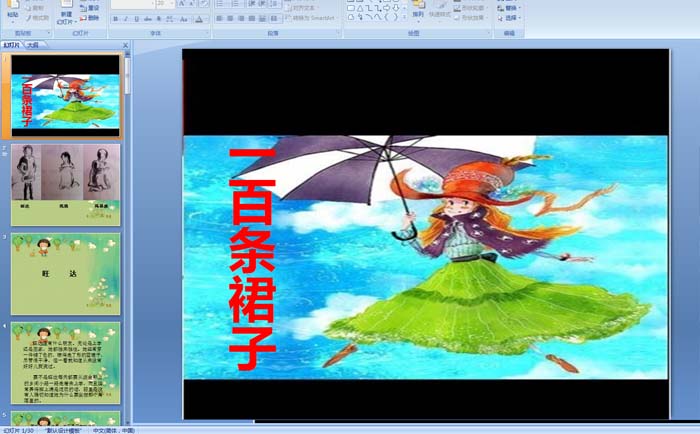Click the Paste (粘贴) clipboard icon
Screen dimensions: 700x434
pyautogui.click(x=13, y=4)
